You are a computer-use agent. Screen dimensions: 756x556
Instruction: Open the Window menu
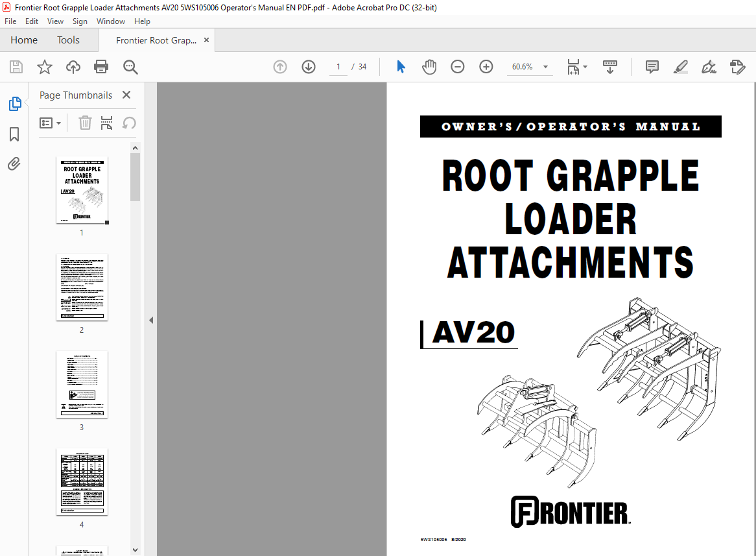click(110, 21)
